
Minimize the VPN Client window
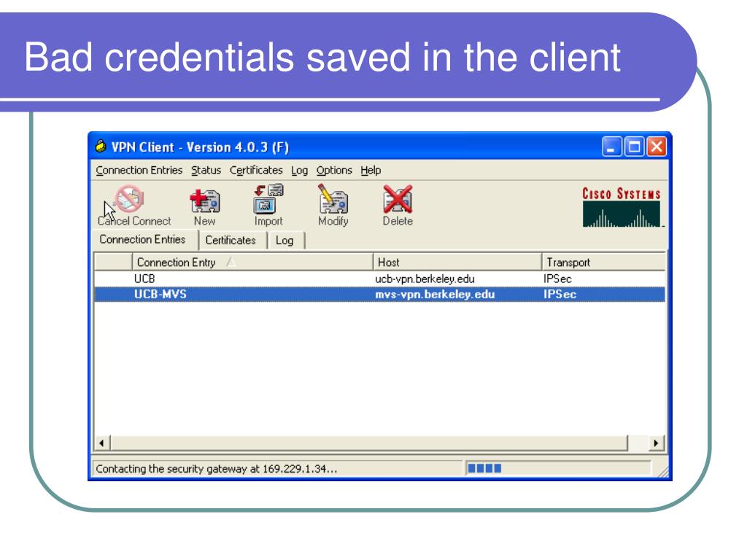click(612, 147)
